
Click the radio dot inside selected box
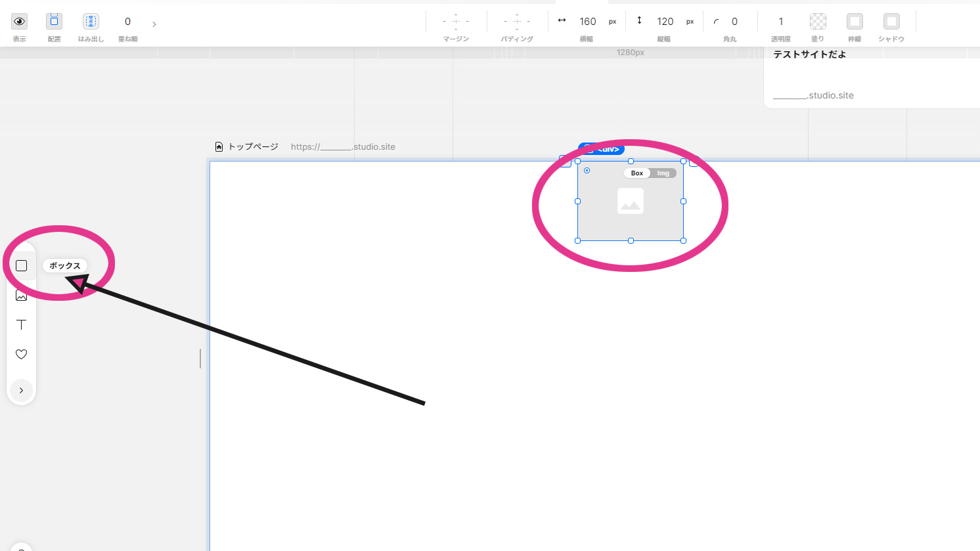click(x=587, y=170)
